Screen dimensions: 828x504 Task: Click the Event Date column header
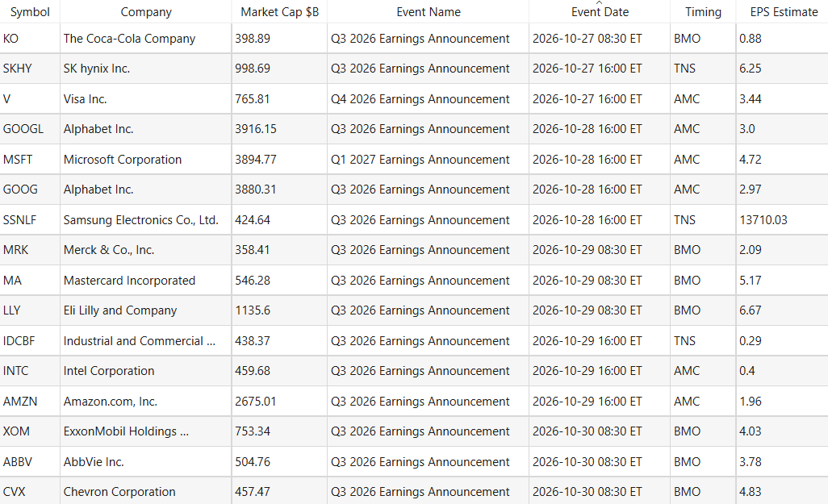pyautogui.click(x=600, y=12)
